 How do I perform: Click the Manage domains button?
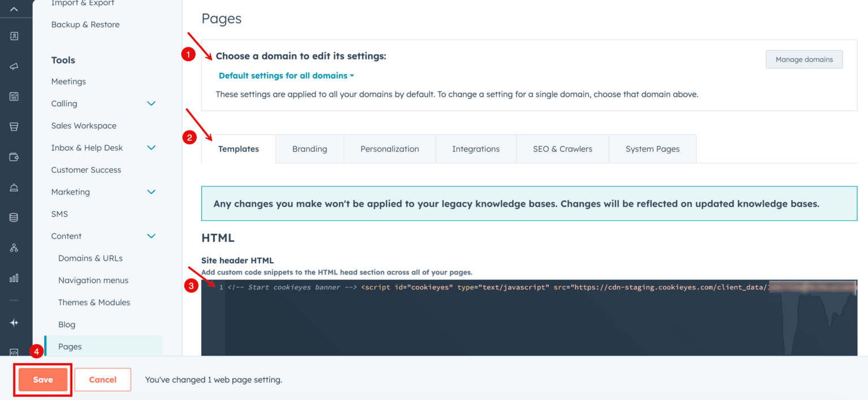coord(804,59)
